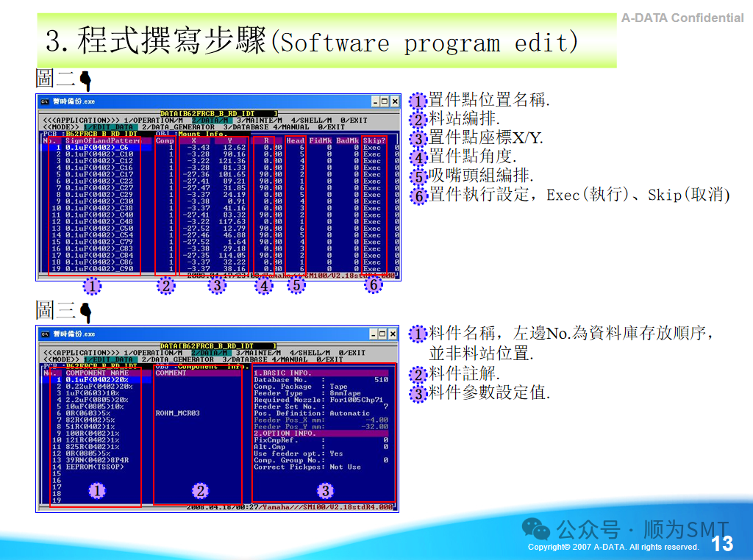Select component 0.1uF(0402)20%
This screenshot has height=560, width=753.
97,379
